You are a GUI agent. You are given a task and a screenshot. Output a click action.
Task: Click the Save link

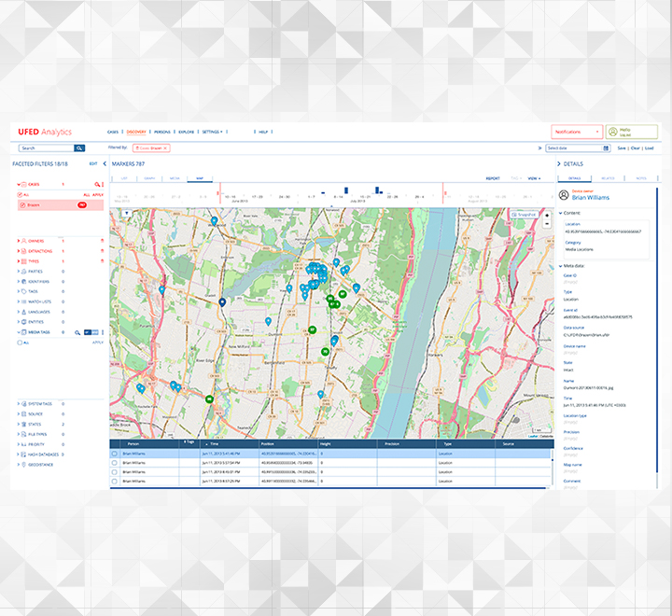click(x=622, y=147)
